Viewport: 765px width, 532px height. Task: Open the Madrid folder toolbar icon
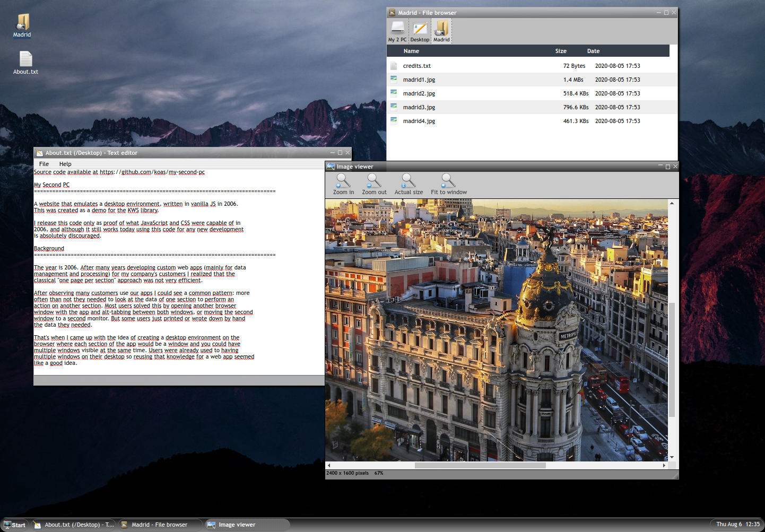[441, 30]
